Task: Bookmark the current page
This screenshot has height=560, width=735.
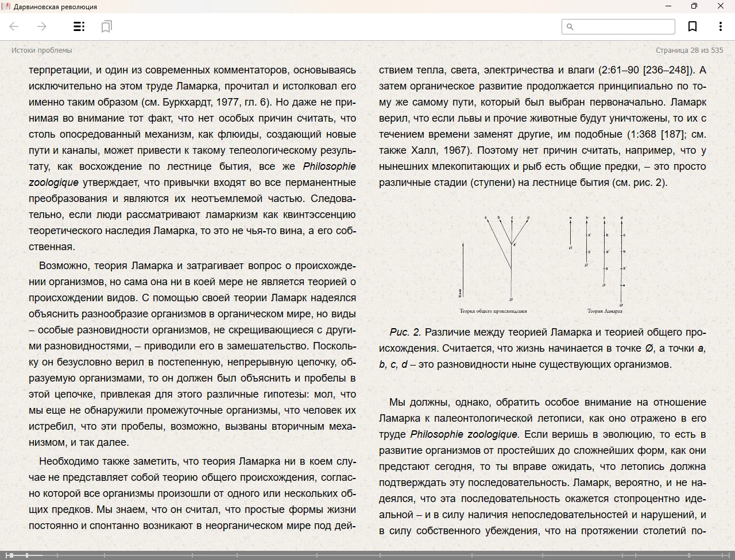Action: coord(693,26)
